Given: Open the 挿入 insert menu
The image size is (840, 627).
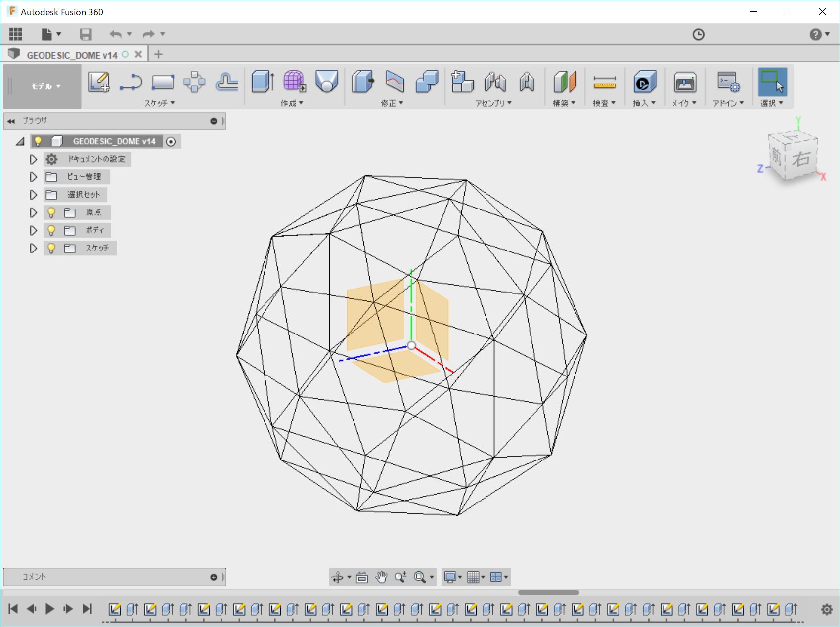Looking at the screenshot, I should tap(644, 103).
